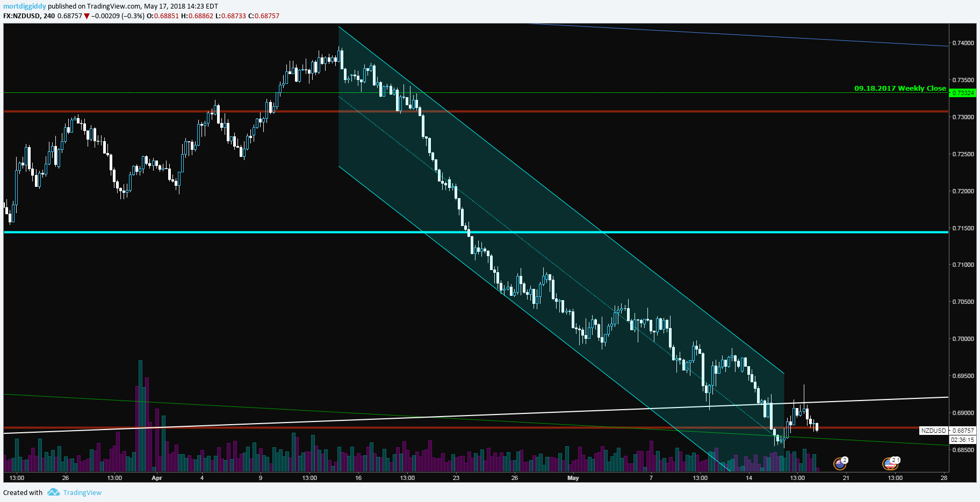Click the 0.68500 price scale label
Viewport: 980px width, 502px height.
[963, 450]
